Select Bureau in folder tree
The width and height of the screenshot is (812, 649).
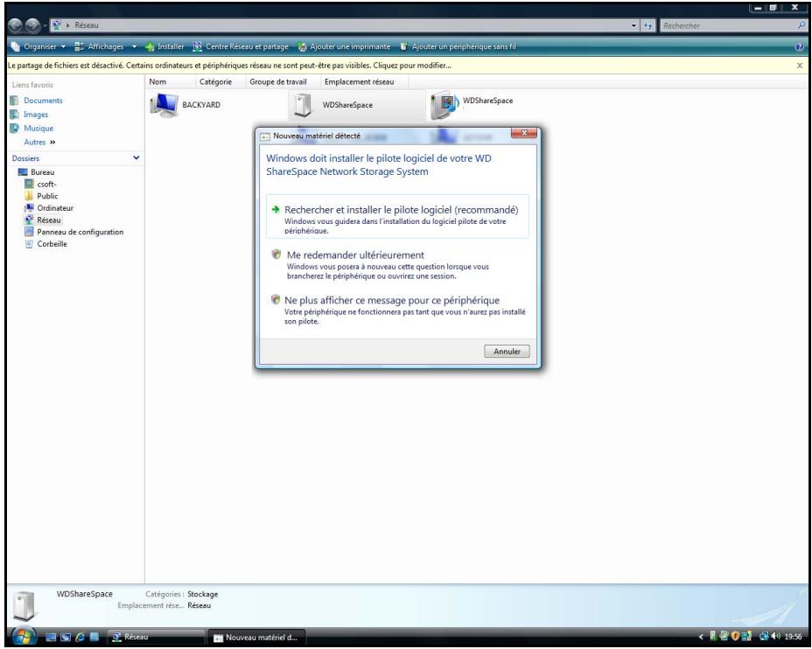coord(43,172)
